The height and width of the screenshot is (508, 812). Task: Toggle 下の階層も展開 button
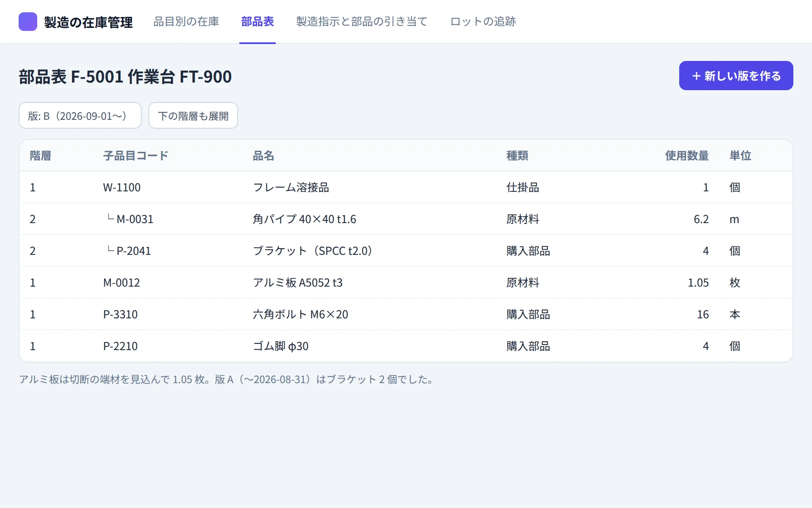[x=193, y=116]
